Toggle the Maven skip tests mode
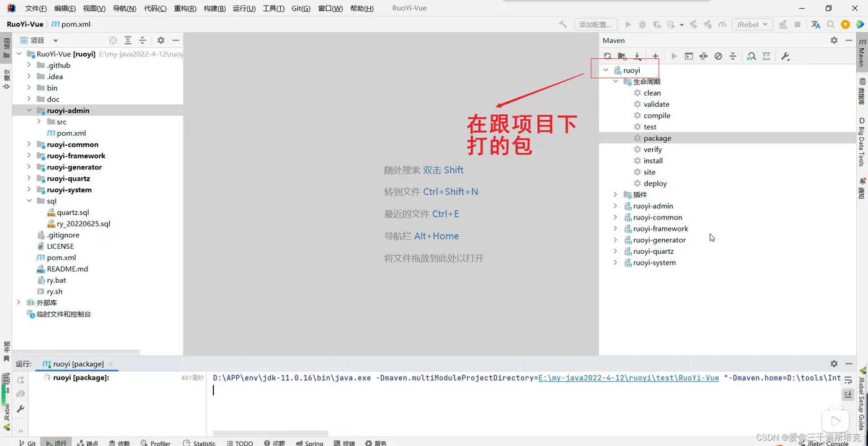This screenshot has height=446, width=868. [718, 56]
